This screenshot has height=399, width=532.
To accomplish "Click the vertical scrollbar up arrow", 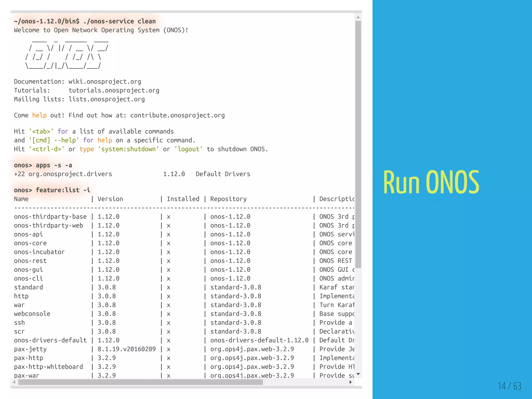I will (x=358, y=17).
